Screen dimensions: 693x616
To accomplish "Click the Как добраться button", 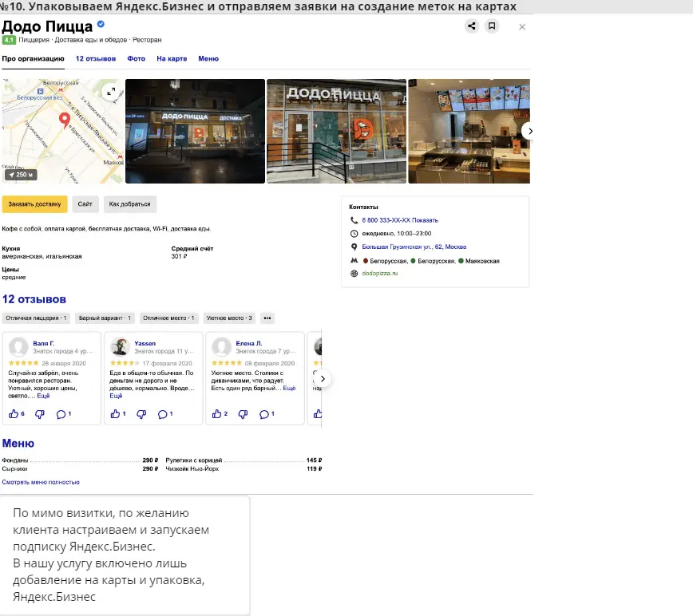I will pyautogui.click(x=129, y=204).
